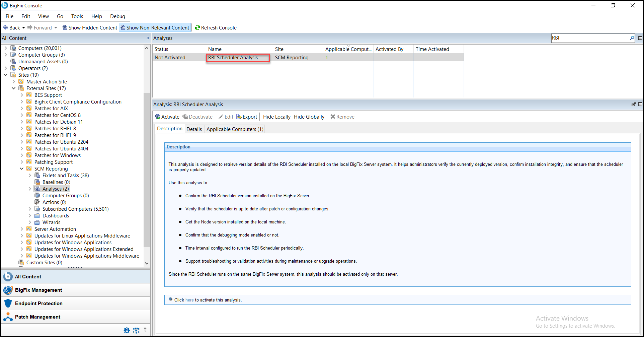This screenshot has height=337, width=644.
Task: Sort by the Applicable Computers column header
Action: pyautogui.click(x=348, y=49)
